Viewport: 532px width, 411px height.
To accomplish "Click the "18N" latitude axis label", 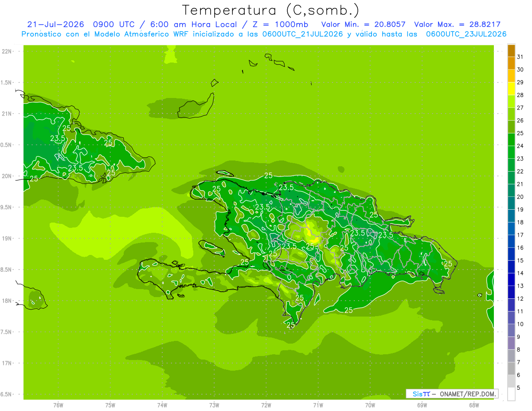I will coord(7,301).
